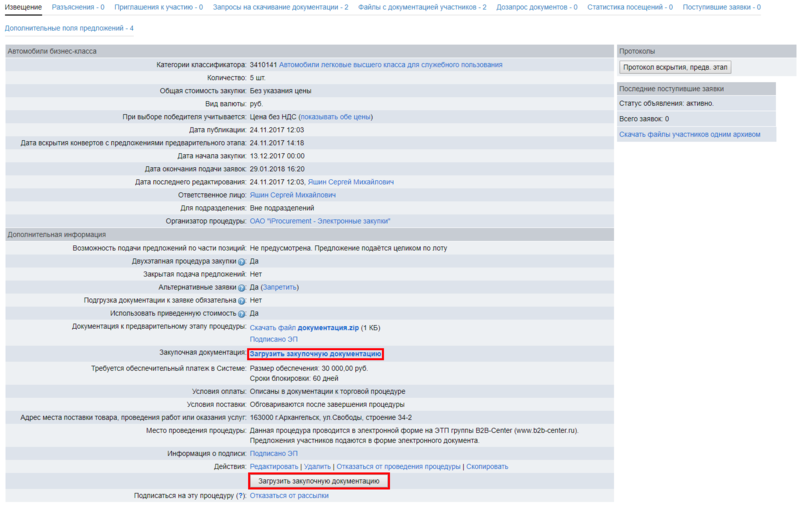Open help icon for Подгрузка документации к заявке
Image resolution: width=800 pixels, height=506 pixels.
(242, 300)
